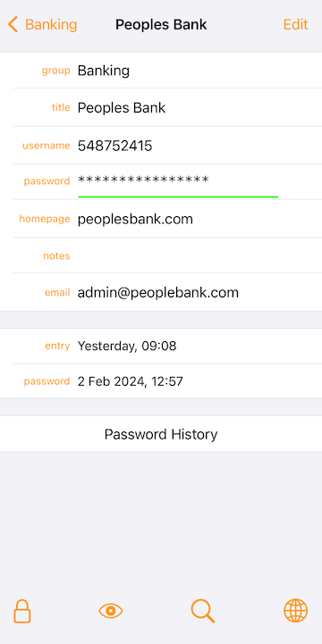This screenshot has width=322, height=644.
Task: Tap the group Banking row
Action: tap(161, 71)
